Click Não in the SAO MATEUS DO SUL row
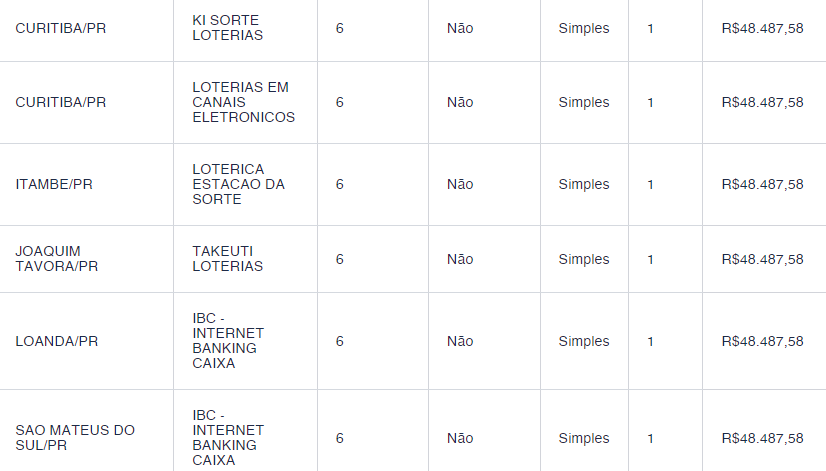The width and height of the screenshot is (826, 471). pyautogui.click(x=460, y=438)
